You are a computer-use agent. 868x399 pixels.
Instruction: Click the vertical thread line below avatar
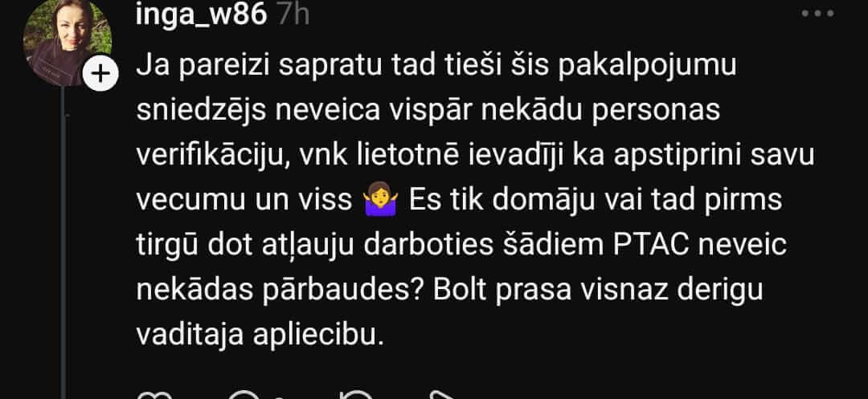coord(63,243)
